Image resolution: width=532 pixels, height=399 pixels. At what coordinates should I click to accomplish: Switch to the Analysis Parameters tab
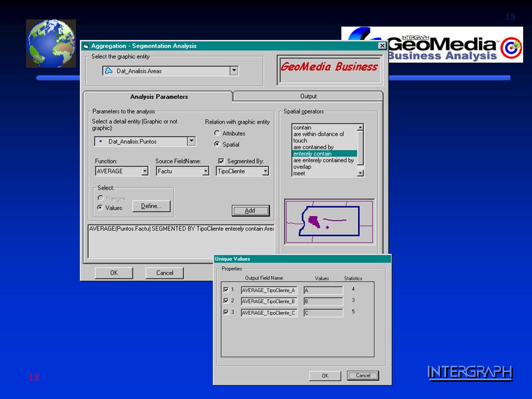tap(158, 96)
